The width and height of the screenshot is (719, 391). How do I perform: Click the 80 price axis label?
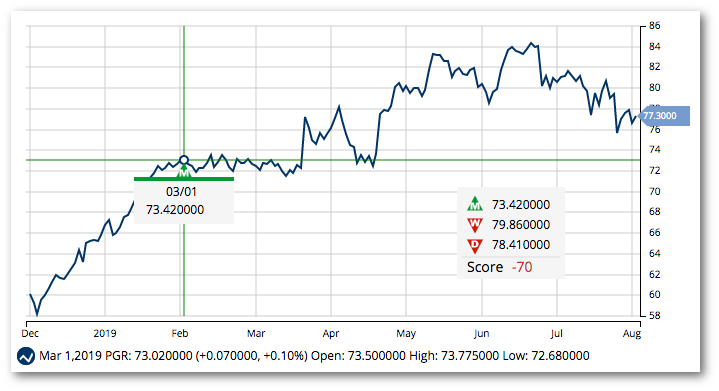tap(655, 88)
